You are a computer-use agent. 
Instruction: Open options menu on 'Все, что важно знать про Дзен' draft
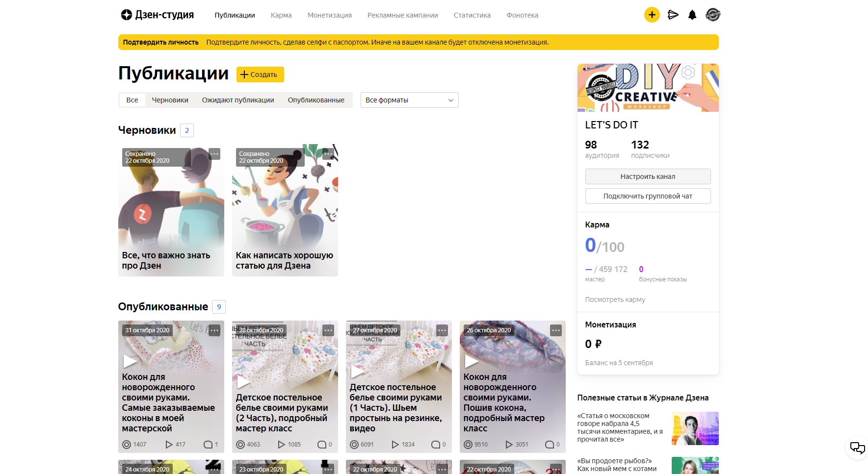click(214, 154)
